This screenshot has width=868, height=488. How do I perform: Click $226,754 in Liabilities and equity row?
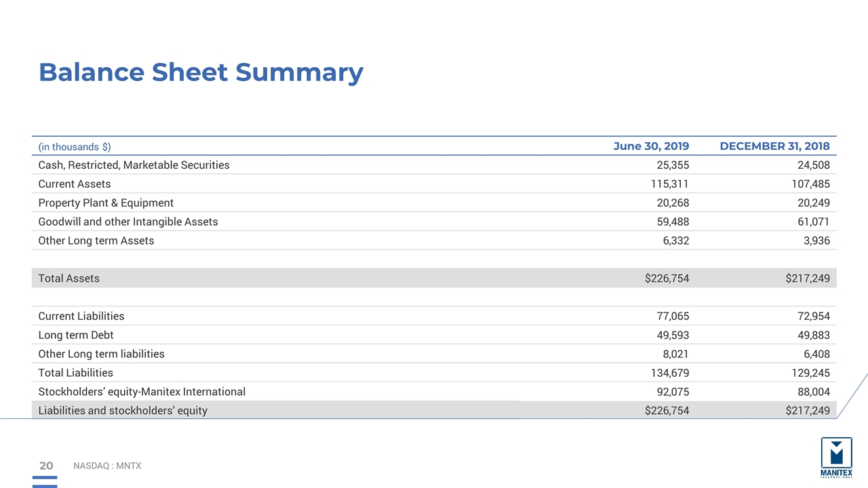coord(667,411)
